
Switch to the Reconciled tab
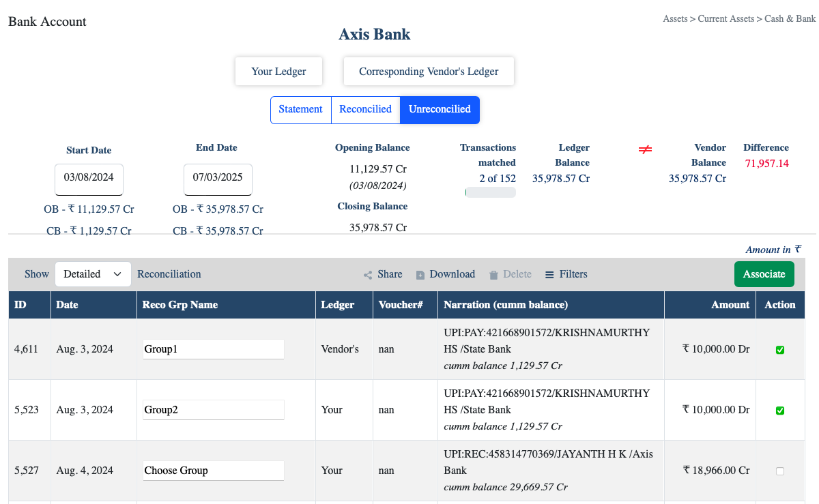pyautogui.click(x=365, y=110)
